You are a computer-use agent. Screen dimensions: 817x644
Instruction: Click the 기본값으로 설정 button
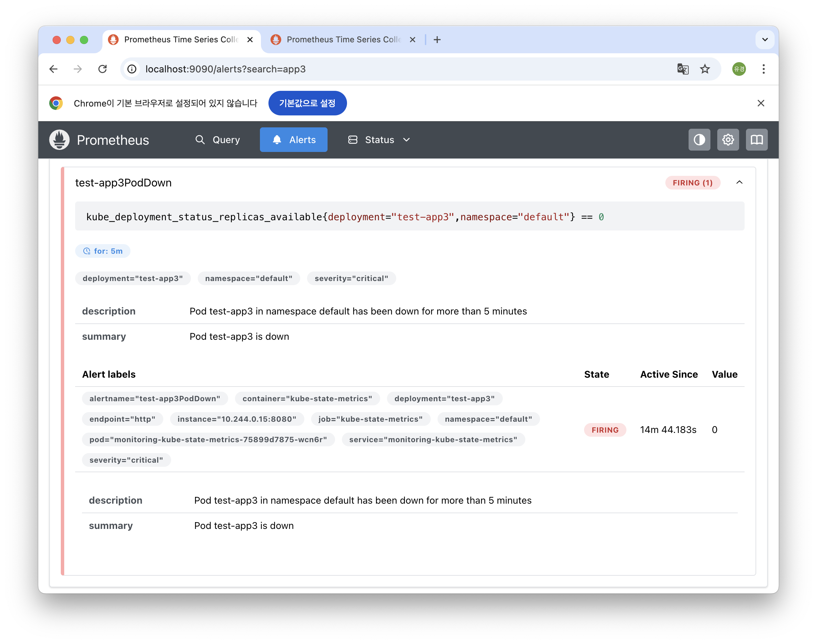[307, 103]
